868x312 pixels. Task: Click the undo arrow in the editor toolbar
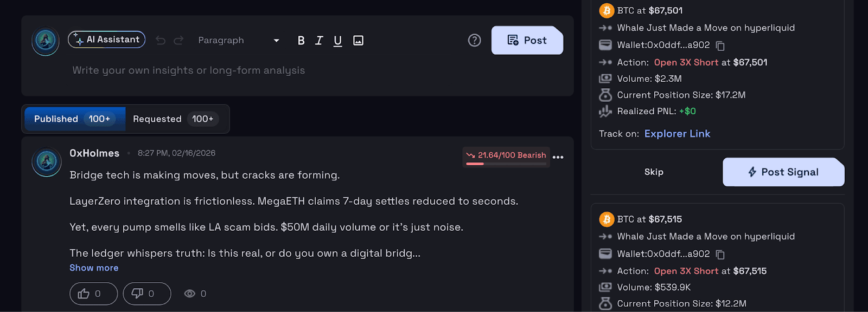pyautogui.click(x=160, y=40)
